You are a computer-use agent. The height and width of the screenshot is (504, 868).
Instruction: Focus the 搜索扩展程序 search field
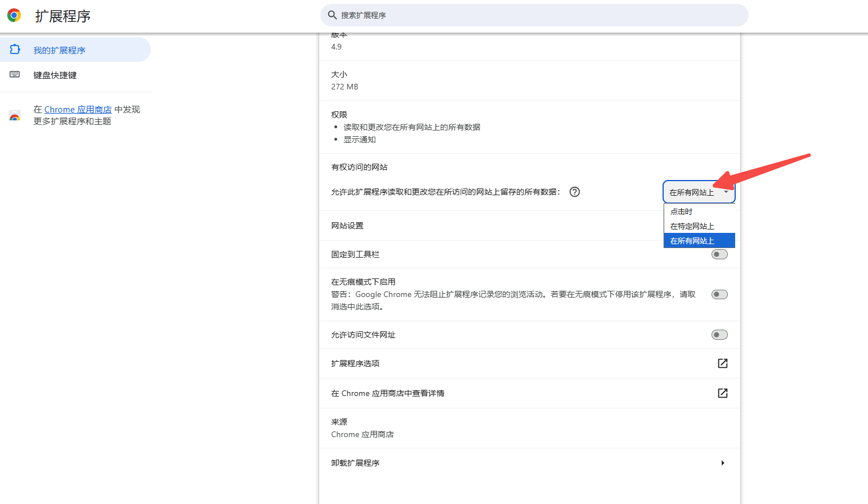click(x=534, y=15)
